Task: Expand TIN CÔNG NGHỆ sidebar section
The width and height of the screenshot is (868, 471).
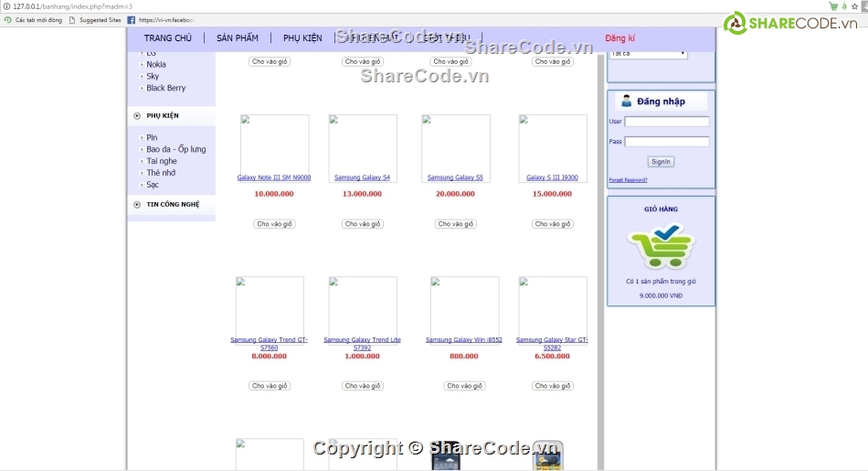Action: click(x=173, y=205)
